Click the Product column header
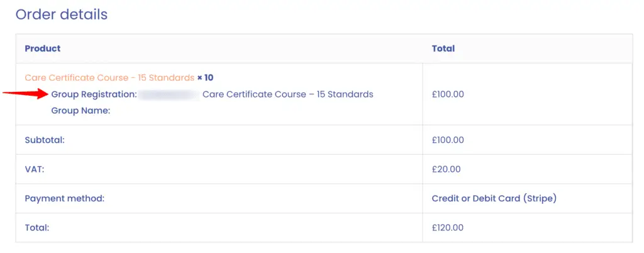This screenshot has height=253, width=644. pos(43,48)
